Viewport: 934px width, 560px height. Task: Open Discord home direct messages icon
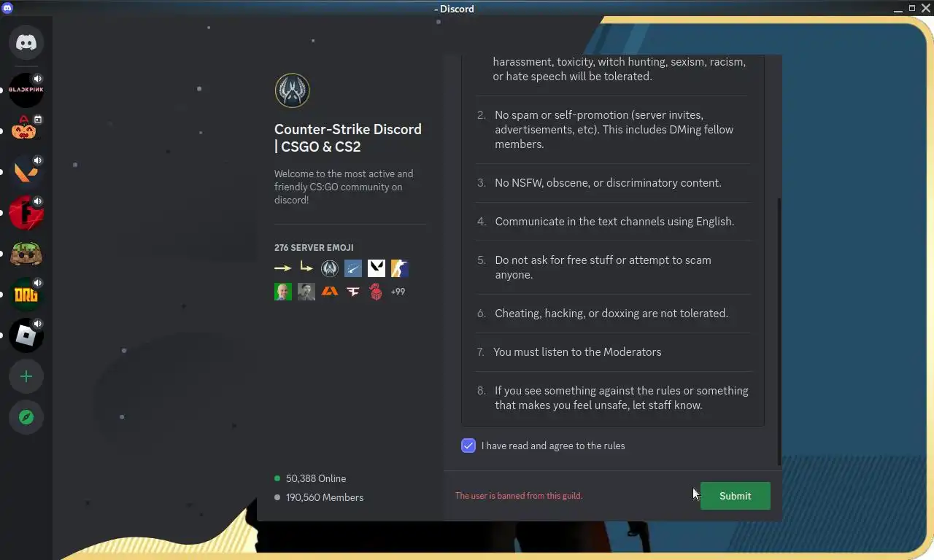pyautogui.click(x=26, y=43)
